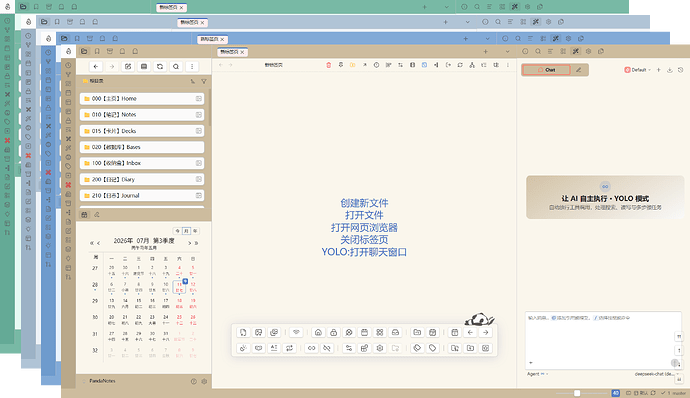Switch calendar to month view 月

[186, 231]
